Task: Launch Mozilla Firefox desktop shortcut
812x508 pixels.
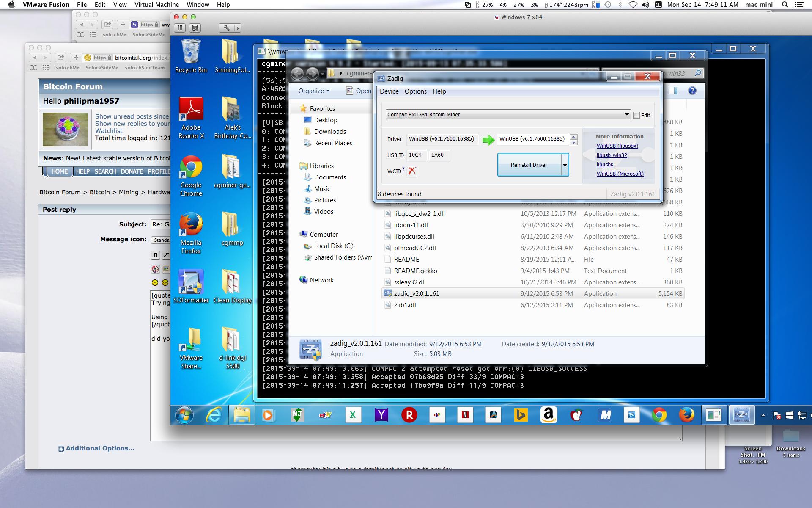Action: [x=191, y=233]
